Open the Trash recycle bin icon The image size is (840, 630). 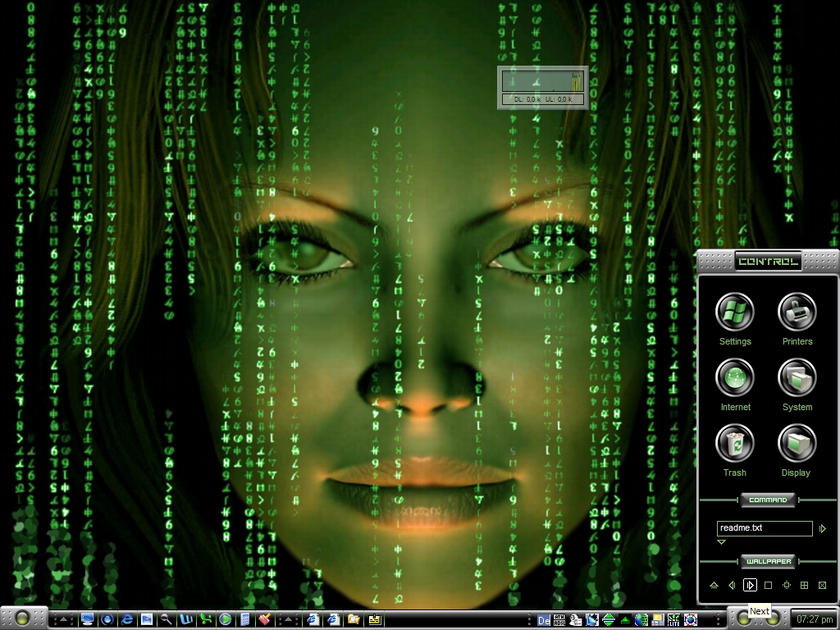click(x=735, y=443)
